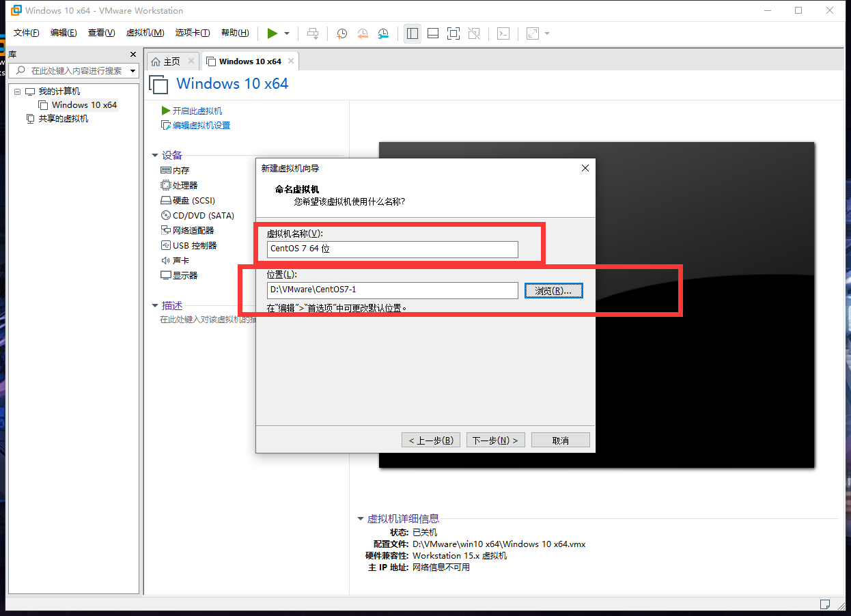Select 共享的虚拟机 in library tree

pyautogui.click(x=63, y=119)
